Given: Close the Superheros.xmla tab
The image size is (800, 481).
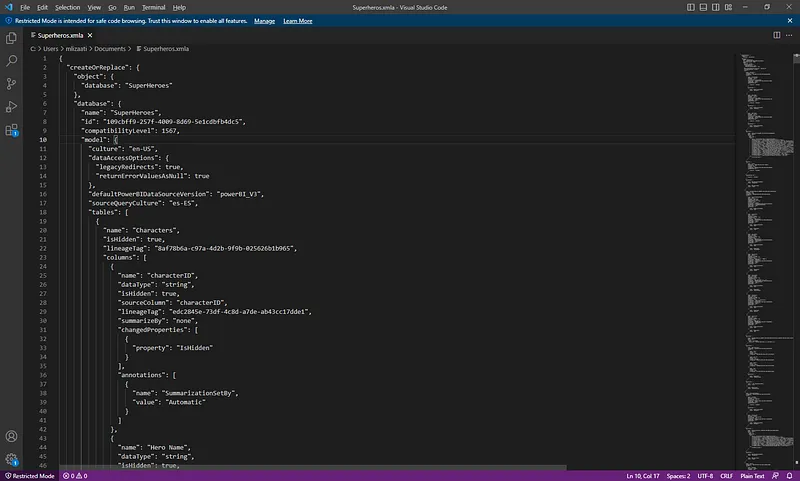Looking at the screenshot, I should (90, 35).
